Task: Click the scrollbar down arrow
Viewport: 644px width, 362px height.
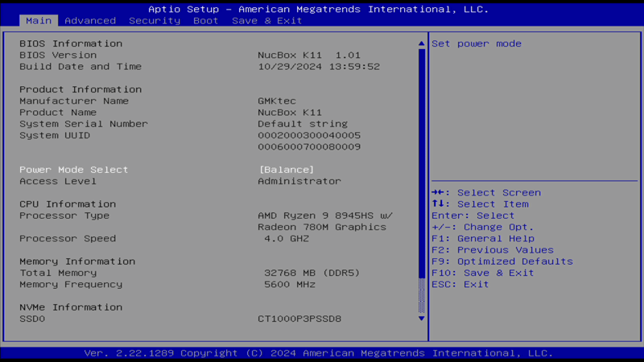Action: 421,319
